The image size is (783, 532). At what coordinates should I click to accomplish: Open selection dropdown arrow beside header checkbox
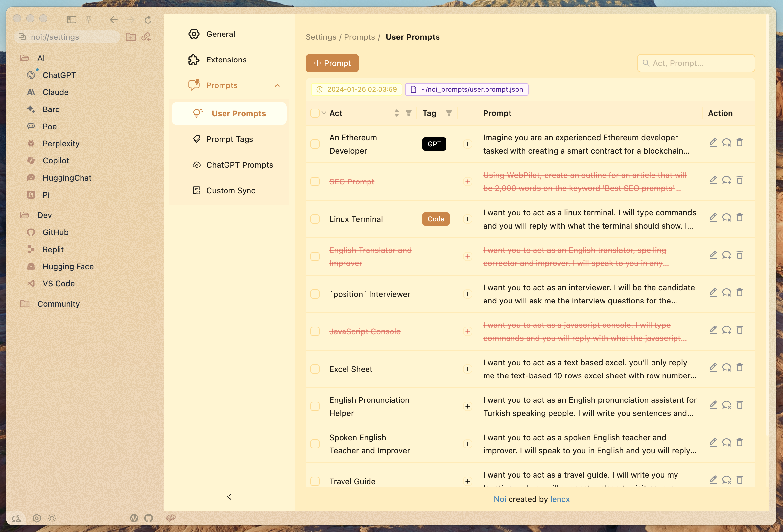[x=324, y=113]
